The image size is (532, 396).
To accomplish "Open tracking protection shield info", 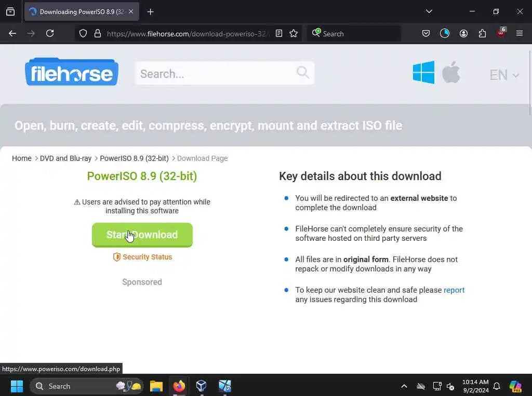I will click(x=83, y=34).
